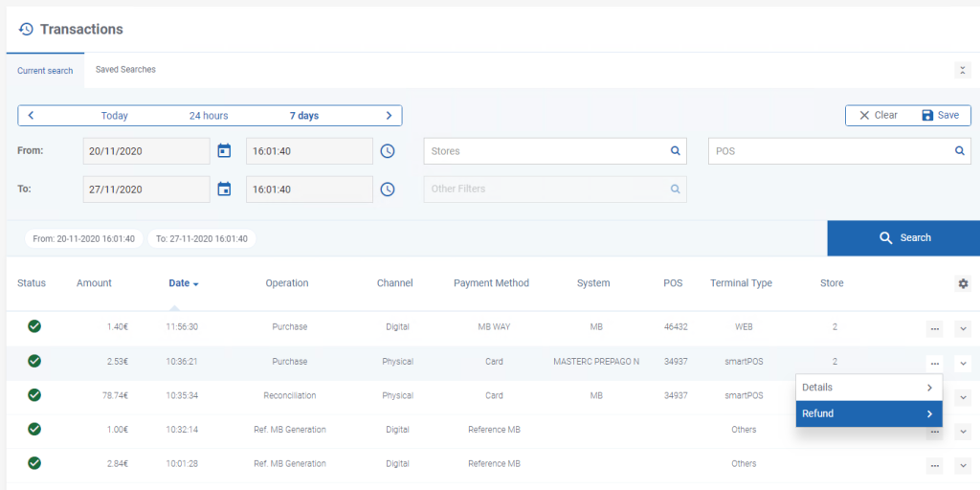Open table column settings gear
The height and width of the screenshot is (490, 980).
pos(963,283)
